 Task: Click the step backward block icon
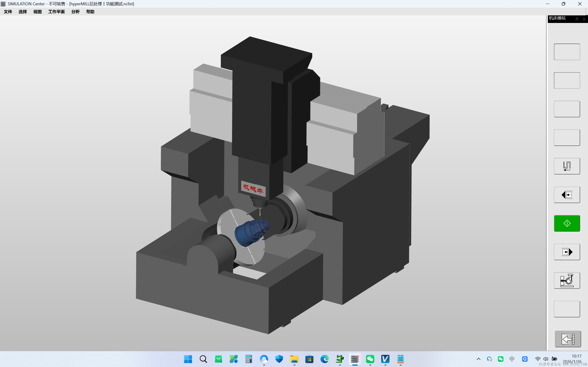pyautogui.click(x=567, y=195)
